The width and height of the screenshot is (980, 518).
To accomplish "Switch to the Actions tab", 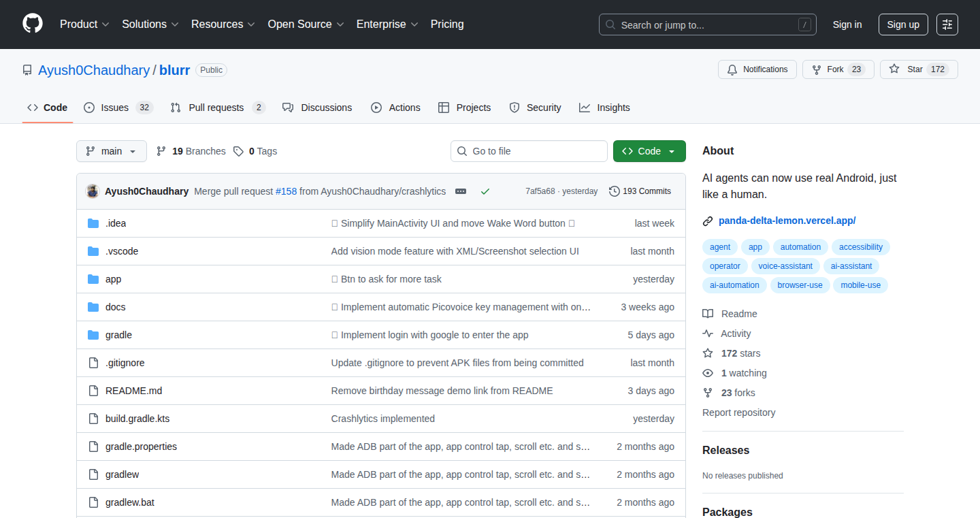I will point(395,108).
